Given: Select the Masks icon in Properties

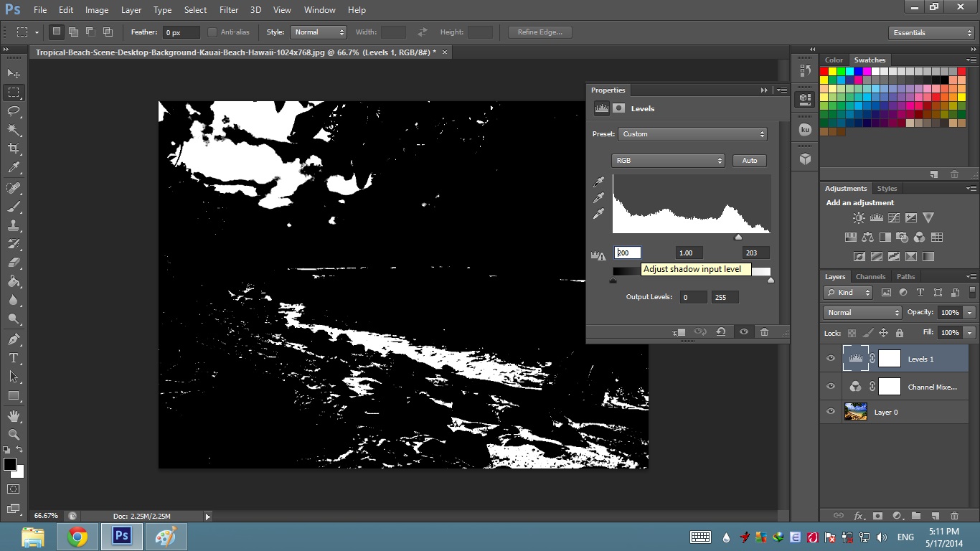Looking at the screenshot, I should pos(618,108).
